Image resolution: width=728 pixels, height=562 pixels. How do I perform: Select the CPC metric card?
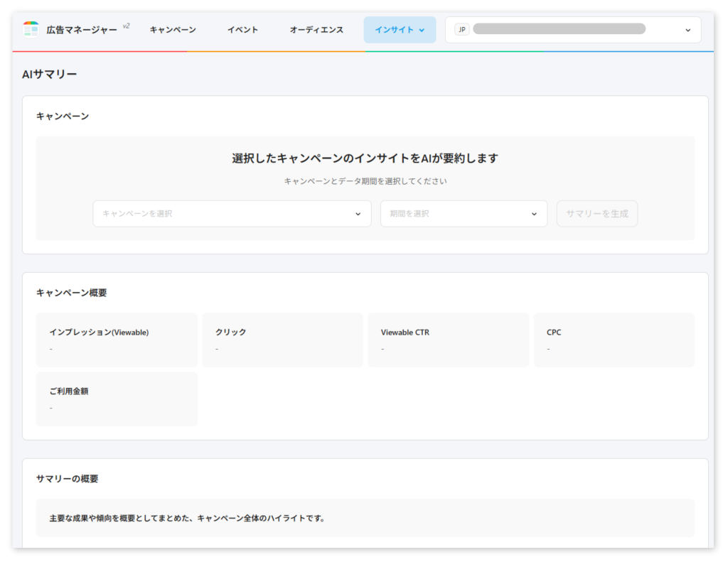click(614, 340)
